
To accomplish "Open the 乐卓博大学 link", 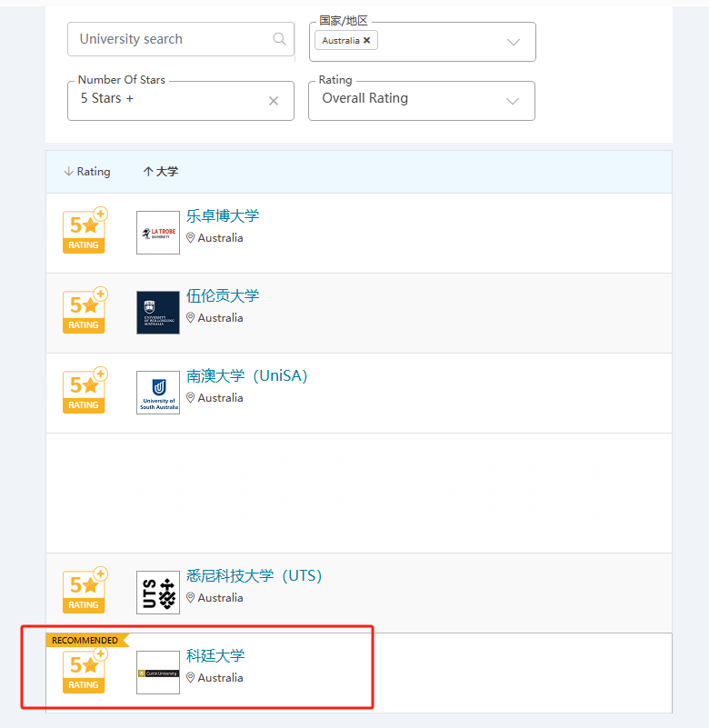I will [x=223, y=216].
